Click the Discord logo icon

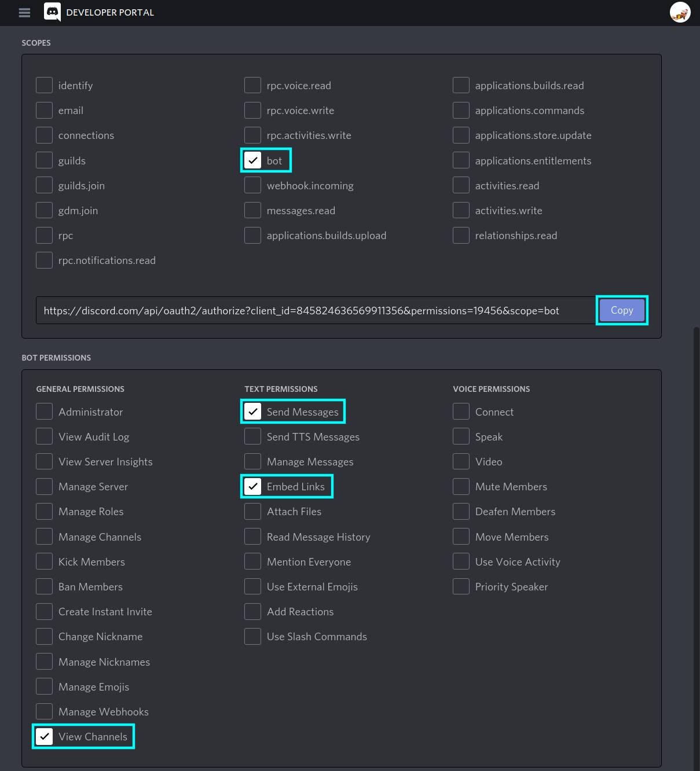tap(52, 12)
